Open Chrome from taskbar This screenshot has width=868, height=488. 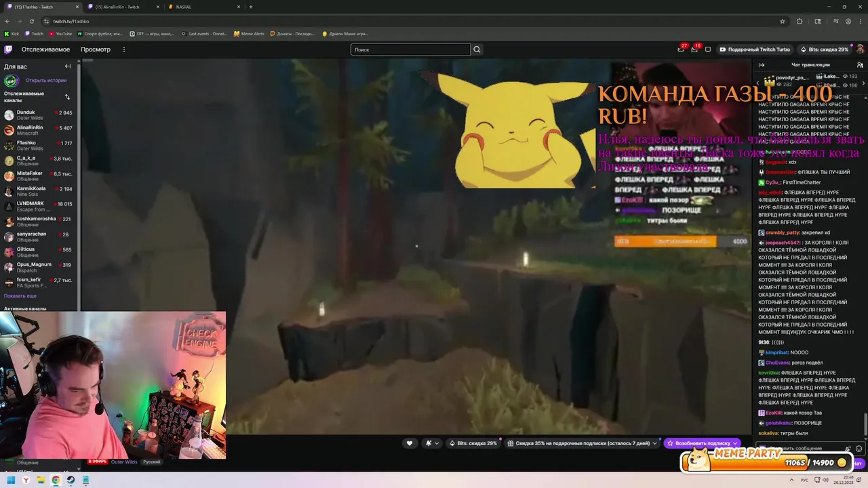(56, 480)
